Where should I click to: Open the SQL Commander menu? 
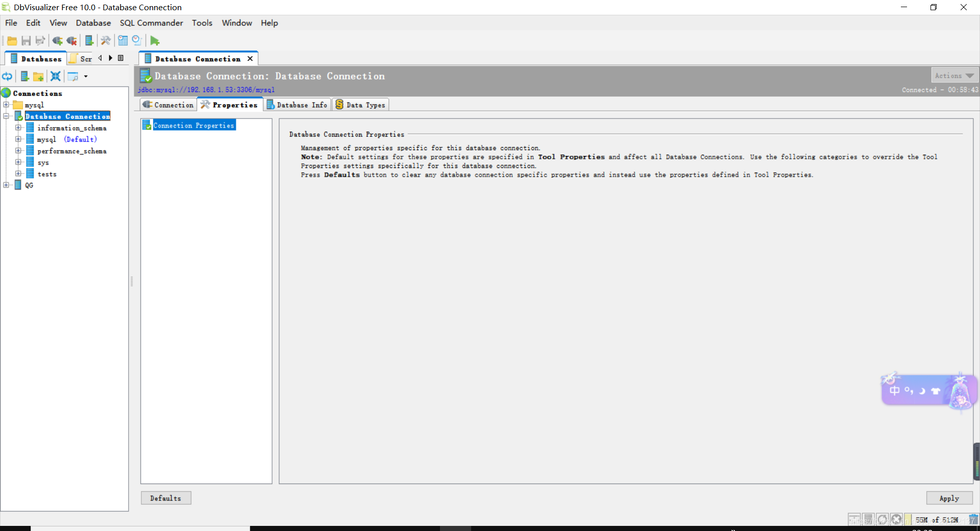[x=151, y=23]
